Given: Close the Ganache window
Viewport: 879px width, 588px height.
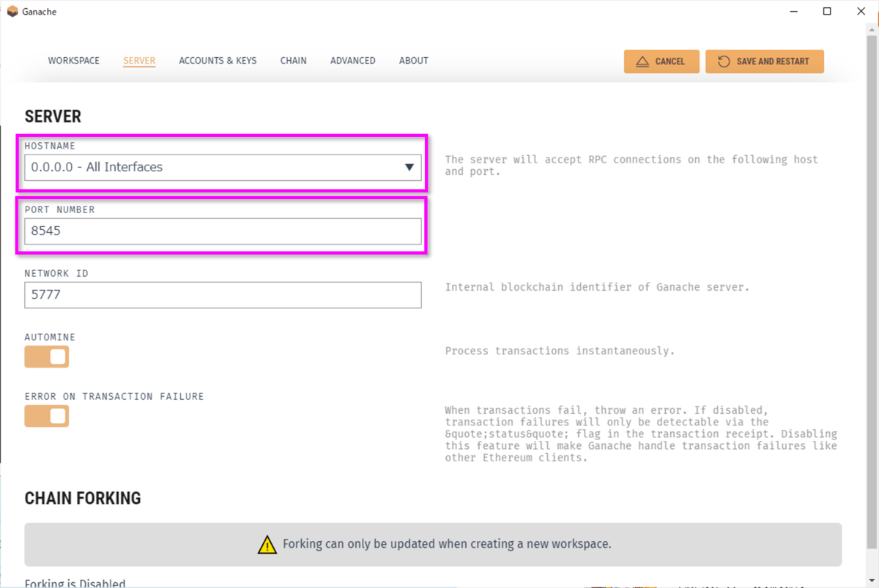Looking at the screenshot, I should point(861,11).
